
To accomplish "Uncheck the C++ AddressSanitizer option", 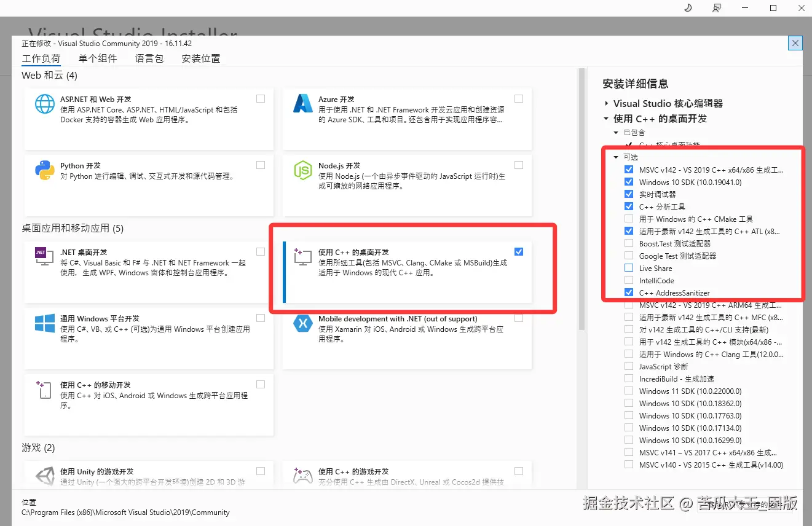I will tap(629, 292).
